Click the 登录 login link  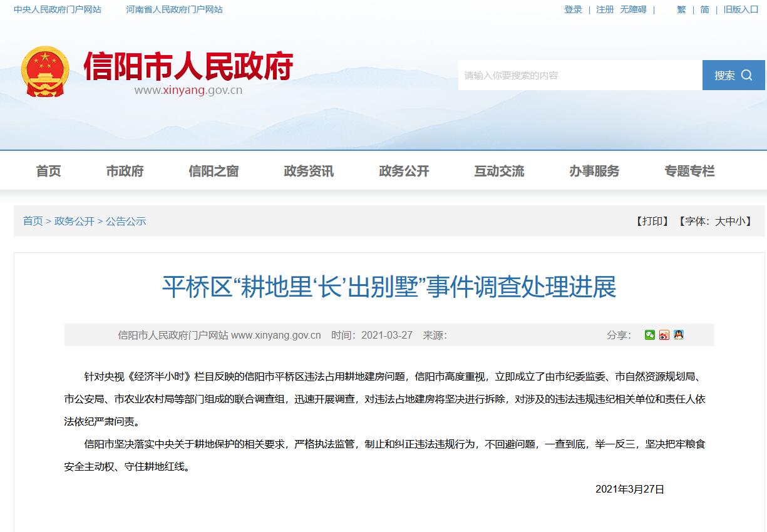pyautogui.click(x=573, y=9)
